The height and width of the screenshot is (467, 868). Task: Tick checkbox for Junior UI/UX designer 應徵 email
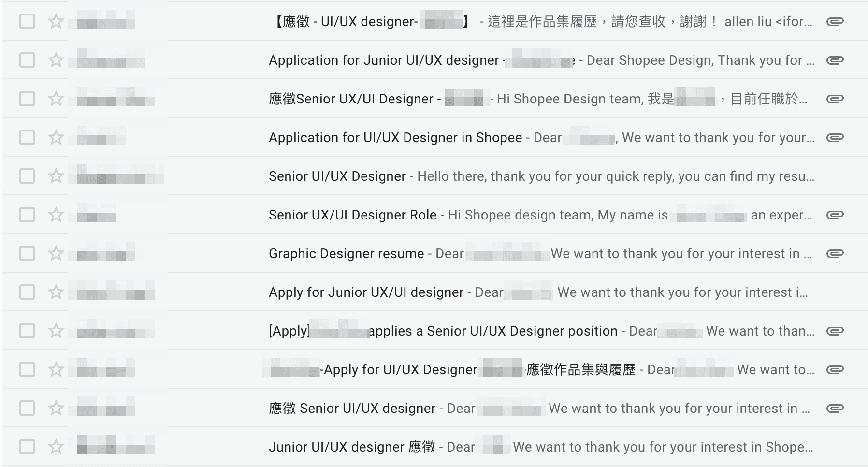[x=27, y=447]
